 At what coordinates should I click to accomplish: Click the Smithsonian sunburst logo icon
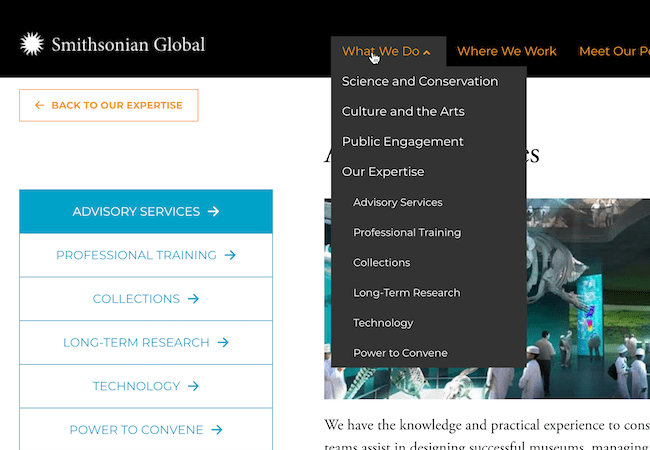coord(32,44)
